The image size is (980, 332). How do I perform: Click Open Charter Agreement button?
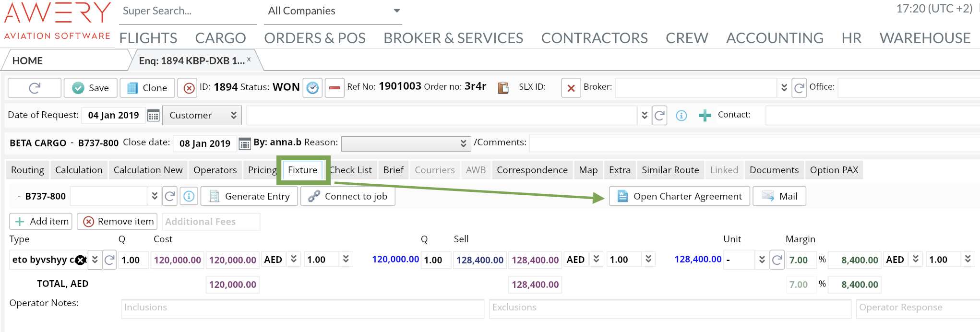(x=679, y=196)
